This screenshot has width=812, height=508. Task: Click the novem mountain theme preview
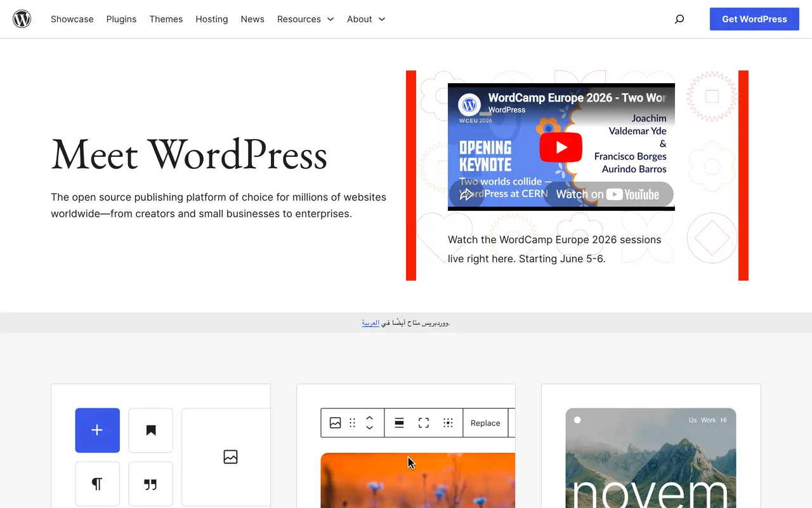click(x=651, y=458)
